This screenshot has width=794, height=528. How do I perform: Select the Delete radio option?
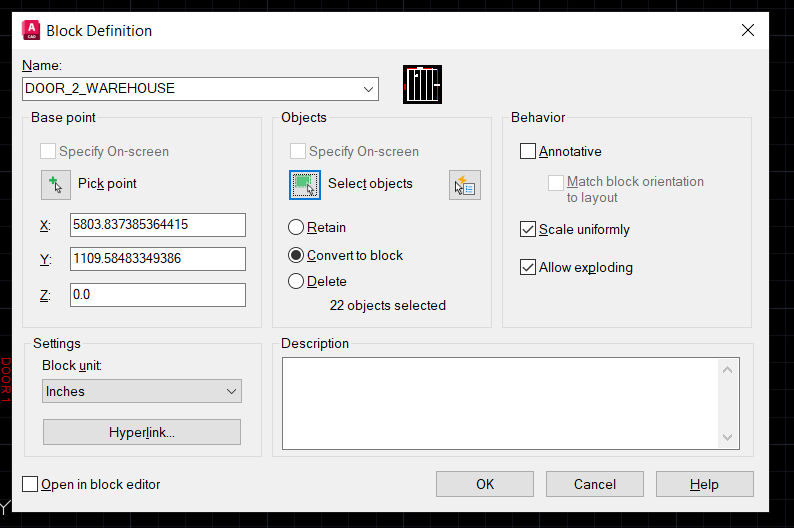point(296,281)
